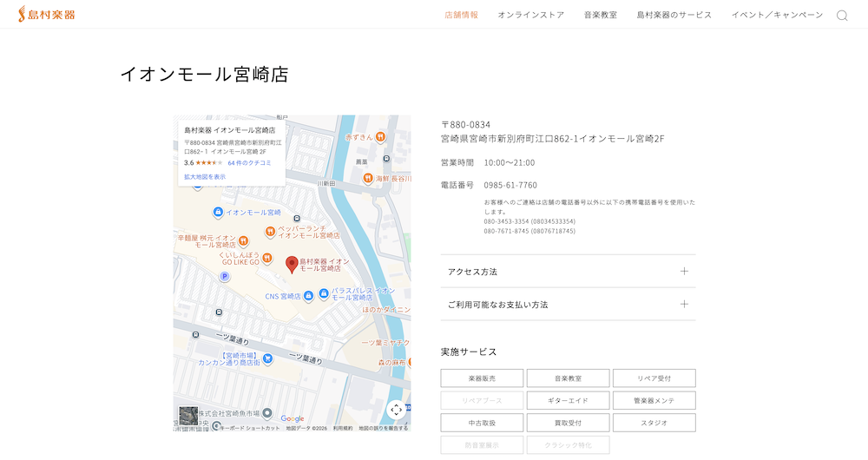This screenshot has width=868, height=460.
Task: Click the リペア受付 service button
Action: (654, 378)
